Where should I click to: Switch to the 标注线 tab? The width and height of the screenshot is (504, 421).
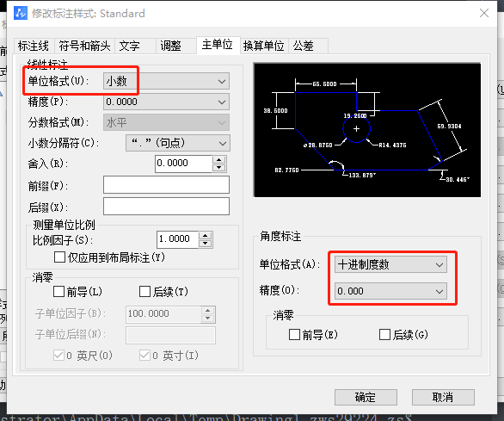coord(34,46)
